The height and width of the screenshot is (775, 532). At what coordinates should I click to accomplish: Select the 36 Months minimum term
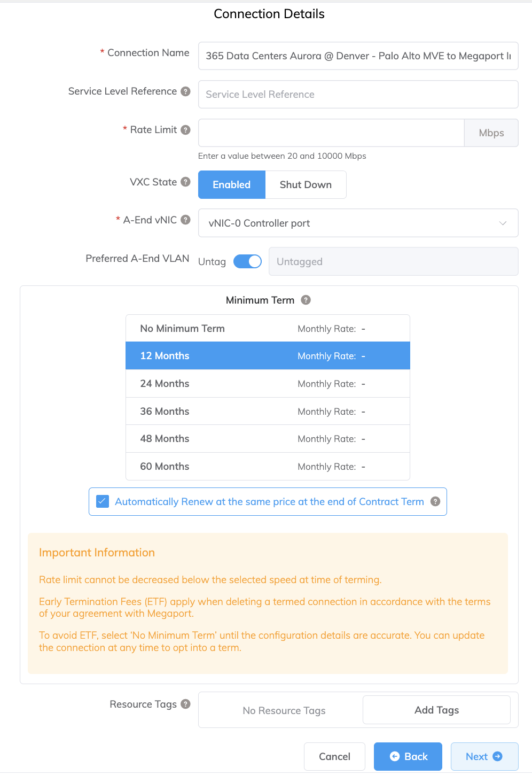(267, 411)
